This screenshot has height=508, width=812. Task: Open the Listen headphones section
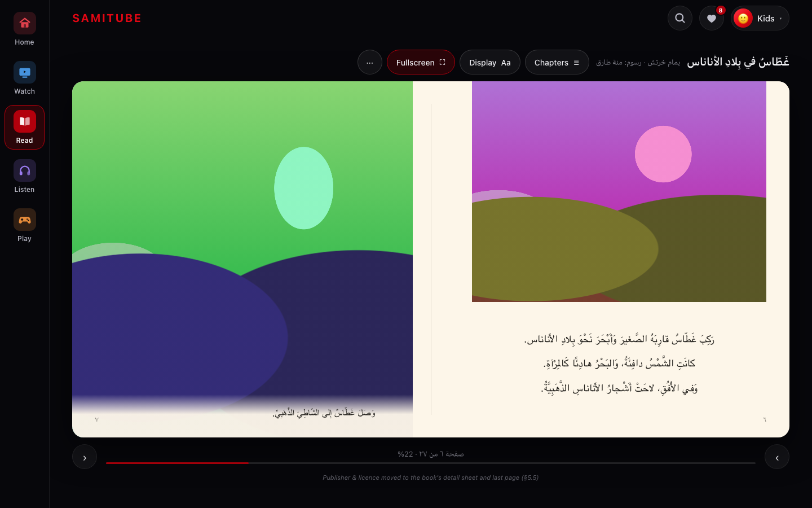click(24, 177)
